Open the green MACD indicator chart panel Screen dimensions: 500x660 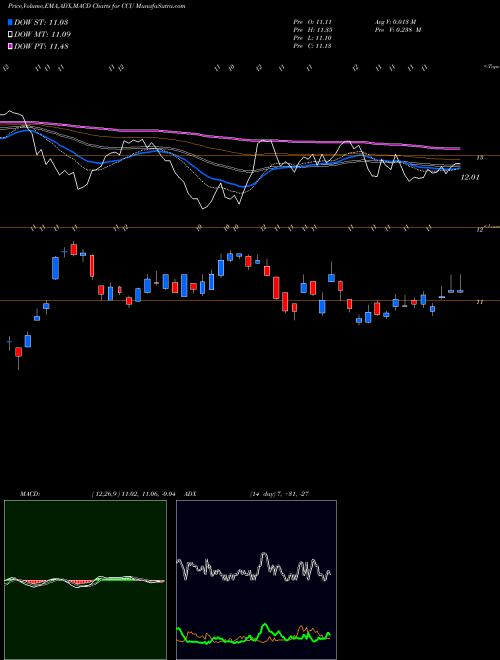[85, 580]
